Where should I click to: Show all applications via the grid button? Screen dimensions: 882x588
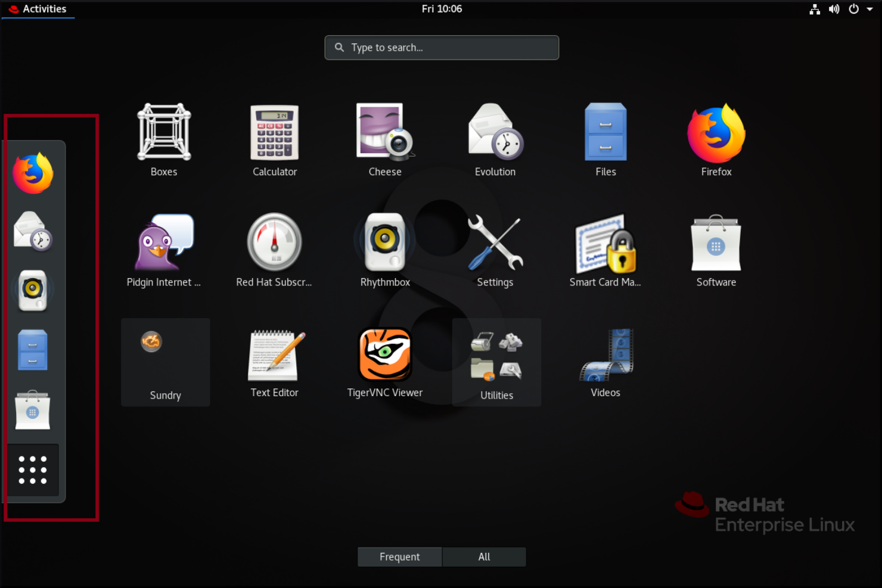[x=33, y=470]
